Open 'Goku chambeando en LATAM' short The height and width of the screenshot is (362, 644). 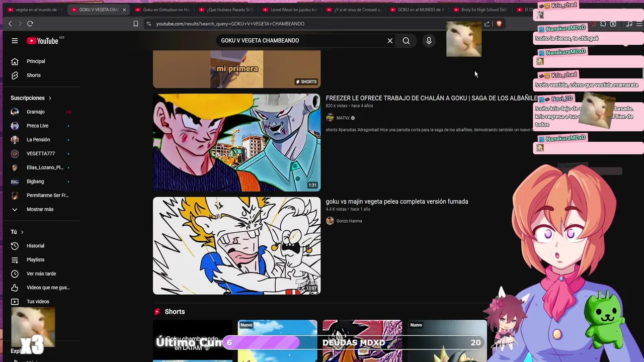(x=193, y=340)
